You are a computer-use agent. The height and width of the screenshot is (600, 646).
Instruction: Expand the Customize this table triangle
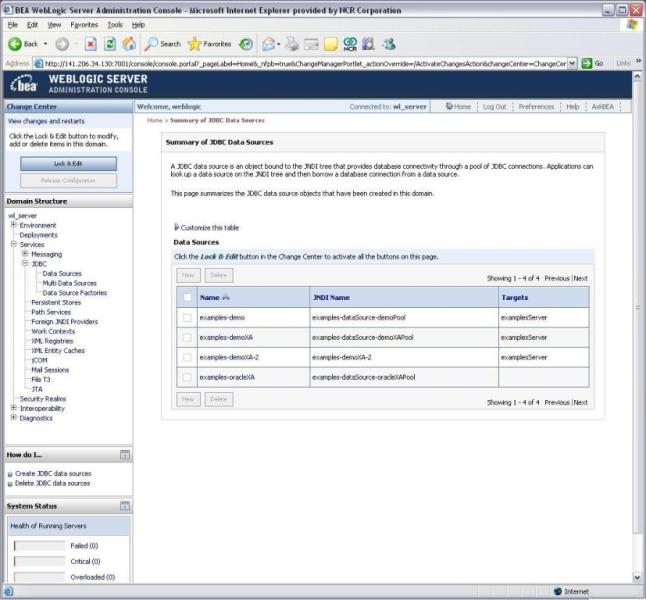click(x=176, y=227)
